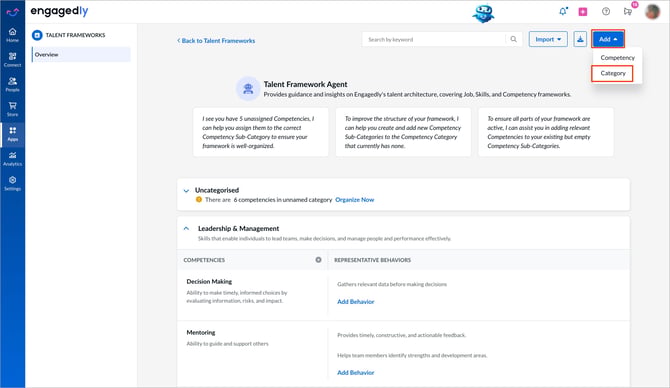Click the Mentoring competency name

point(201,332)
